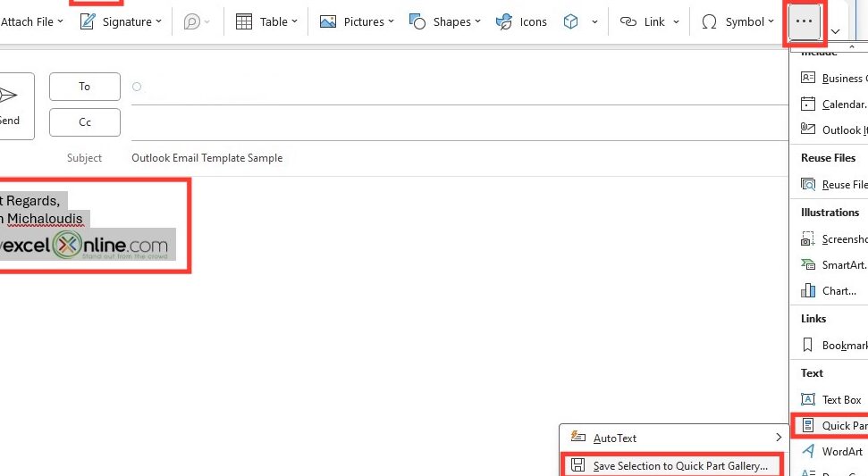Click the Signature pen icon
Screen dimensions: 868x476
click(x=87, y=21)
